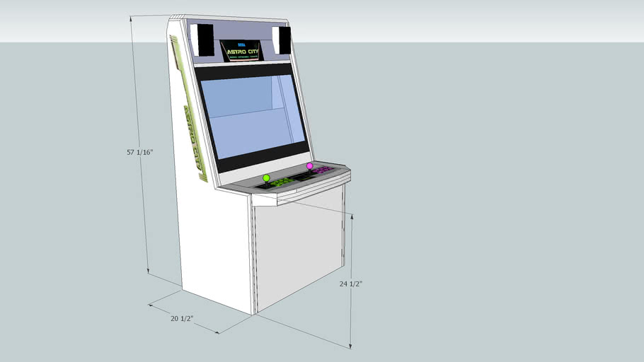Click the magenta joystick ball top

coord(309,166)
